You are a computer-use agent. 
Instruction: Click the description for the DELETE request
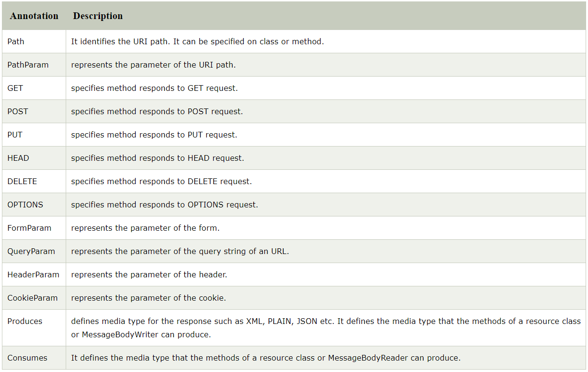click(161, 181)
